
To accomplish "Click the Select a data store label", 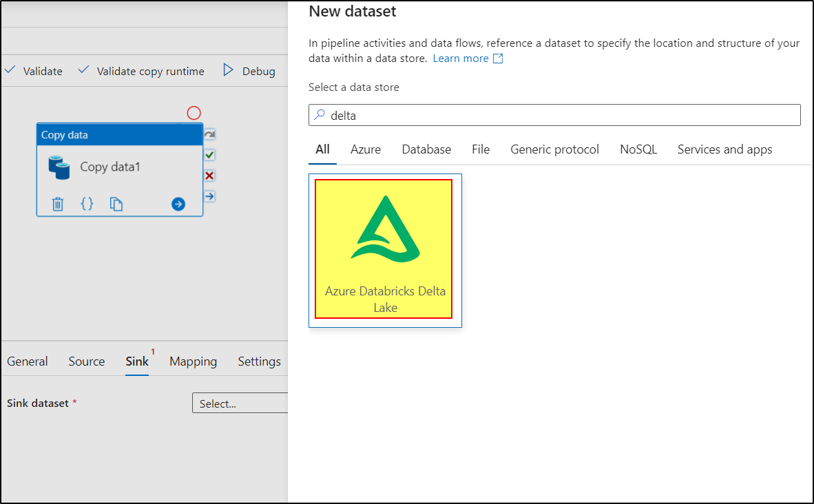I will (x=353, y=87).
